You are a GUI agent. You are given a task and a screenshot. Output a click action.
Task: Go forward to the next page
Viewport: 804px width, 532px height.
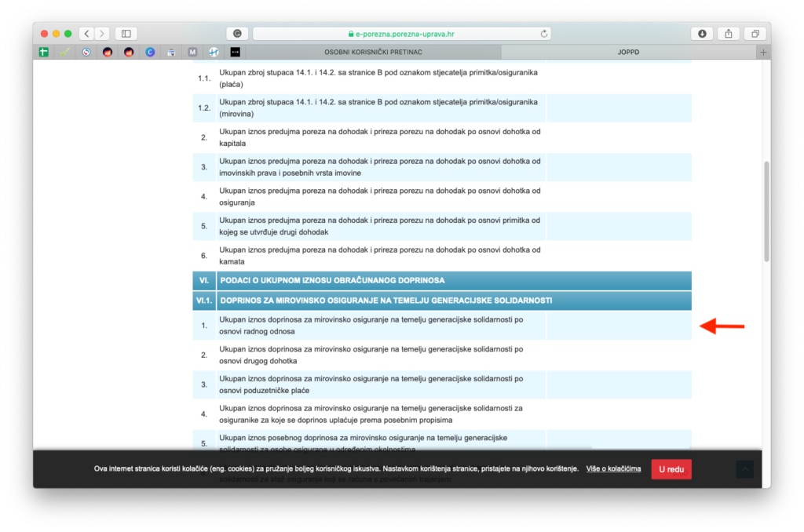[x=101, y=34]
